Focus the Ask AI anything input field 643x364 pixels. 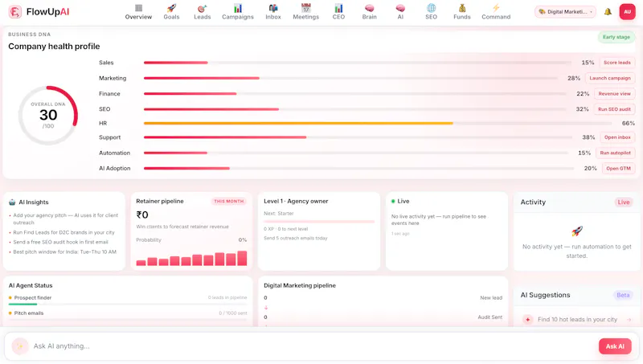(313, 346)
